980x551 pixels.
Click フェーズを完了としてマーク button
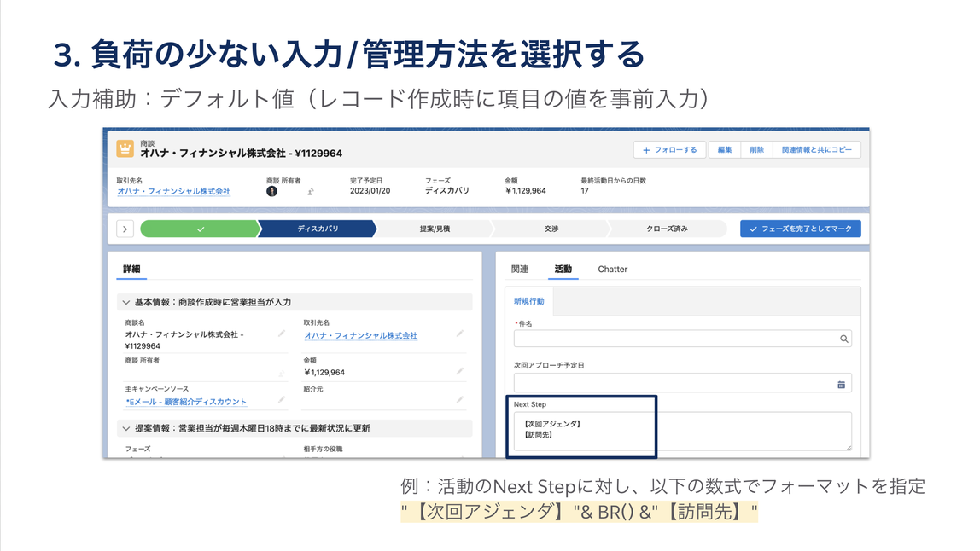click(x=801, y=229)
